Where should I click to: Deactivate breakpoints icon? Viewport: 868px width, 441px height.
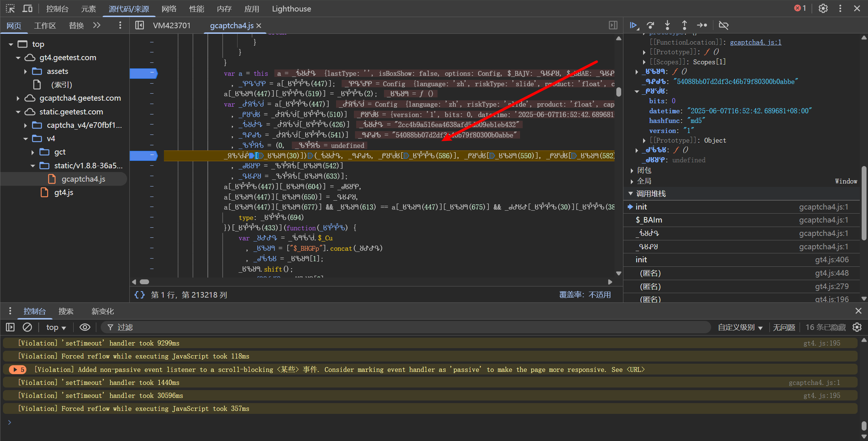click(723, 25)
